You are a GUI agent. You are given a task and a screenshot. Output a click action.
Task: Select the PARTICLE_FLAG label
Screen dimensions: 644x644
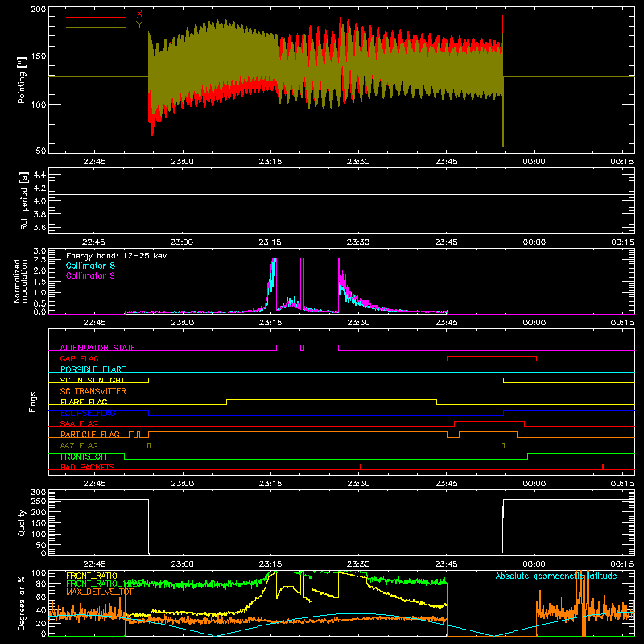tap(90, 434)
